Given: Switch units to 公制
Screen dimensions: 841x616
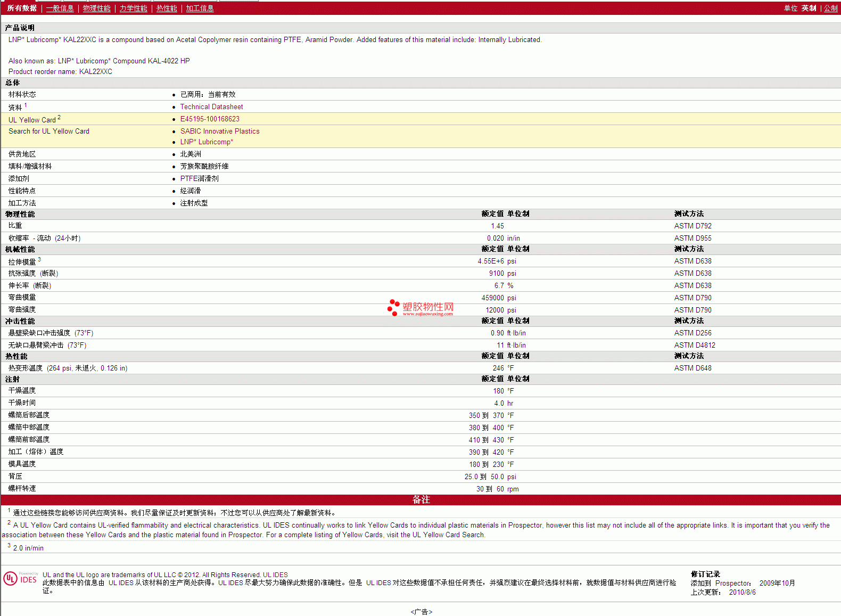Looking at the screenshot, I should [831, 9].
